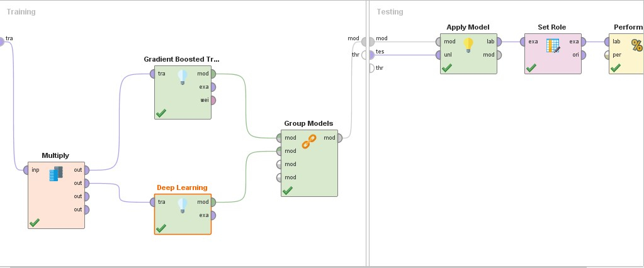Click green checkmark on Set Role operator

click(531, 68)
